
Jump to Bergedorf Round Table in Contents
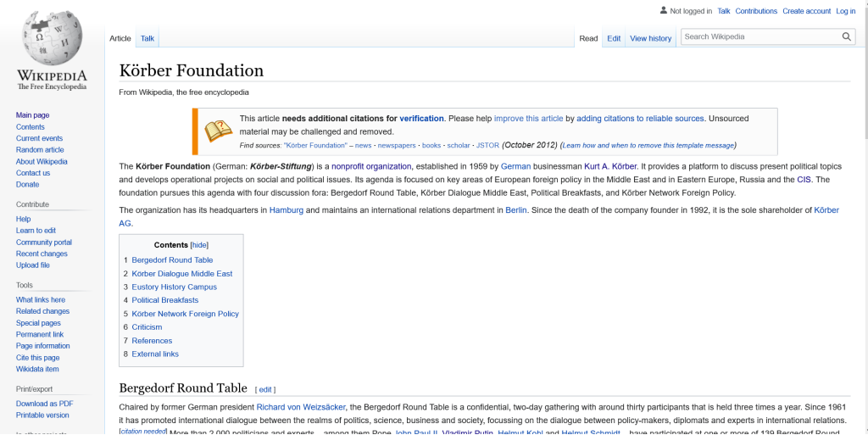[x=172, y=259]
